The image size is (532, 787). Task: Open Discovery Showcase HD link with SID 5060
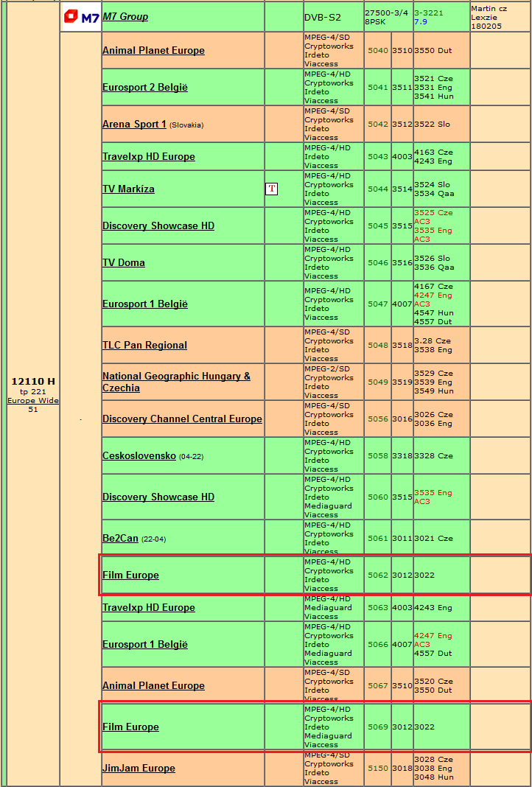[158, 497]
